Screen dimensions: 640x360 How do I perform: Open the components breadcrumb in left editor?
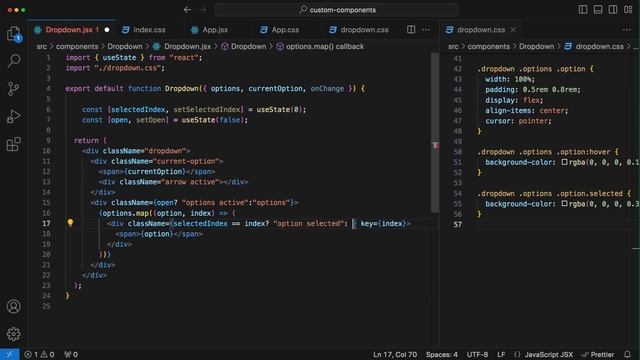[x=77, y=46]
